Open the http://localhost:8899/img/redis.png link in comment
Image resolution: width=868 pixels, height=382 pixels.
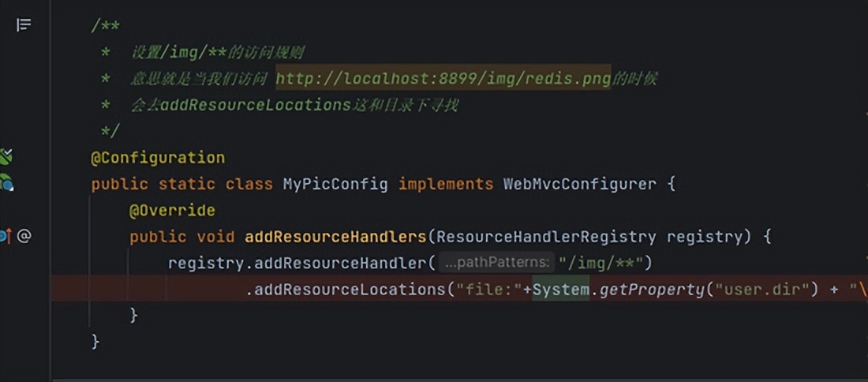click(x=443, y=78)
